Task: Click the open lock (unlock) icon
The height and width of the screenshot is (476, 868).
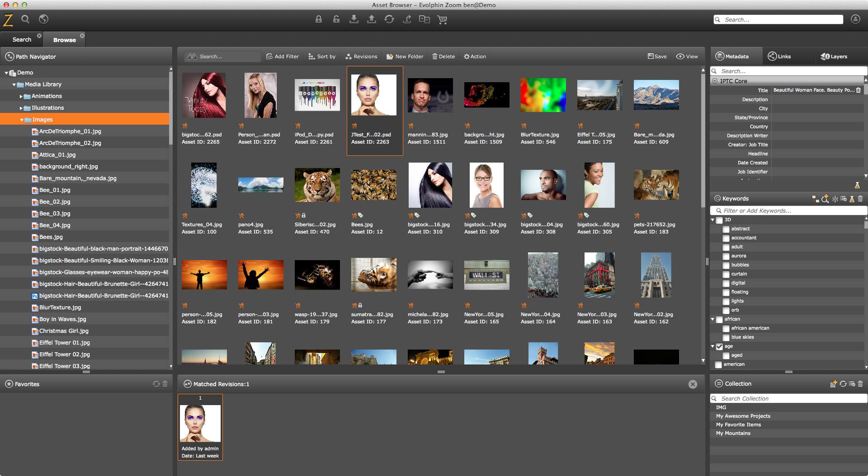Action: [336, 19]
